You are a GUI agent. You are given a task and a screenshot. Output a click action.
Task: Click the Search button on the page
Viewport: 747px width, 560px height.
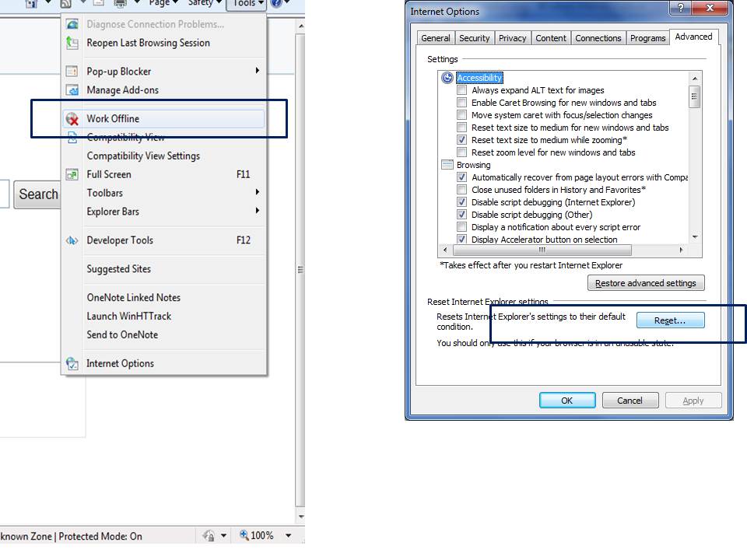[x=38, y=194]
